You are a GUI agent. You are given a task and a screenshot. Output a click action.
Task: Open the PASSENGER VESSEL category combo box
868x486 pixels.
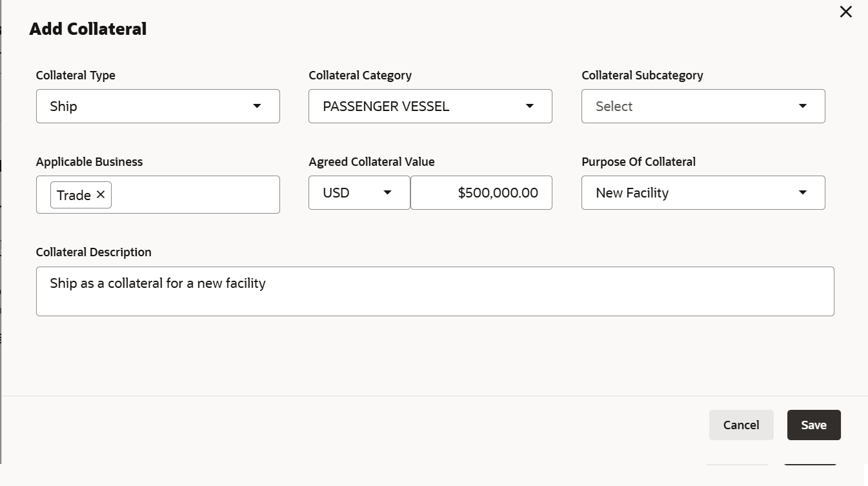point(419,106)
